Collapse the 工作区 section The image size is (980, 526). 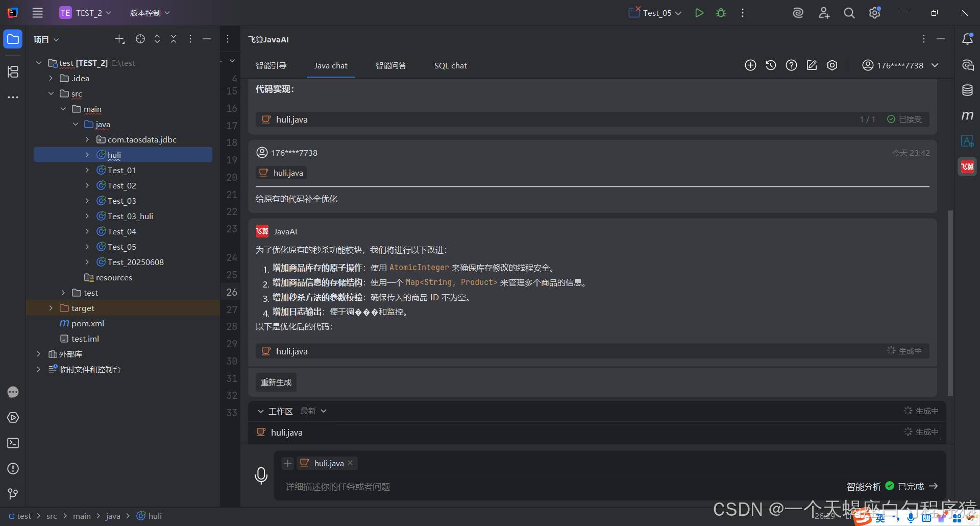click(x=260, y=411)
